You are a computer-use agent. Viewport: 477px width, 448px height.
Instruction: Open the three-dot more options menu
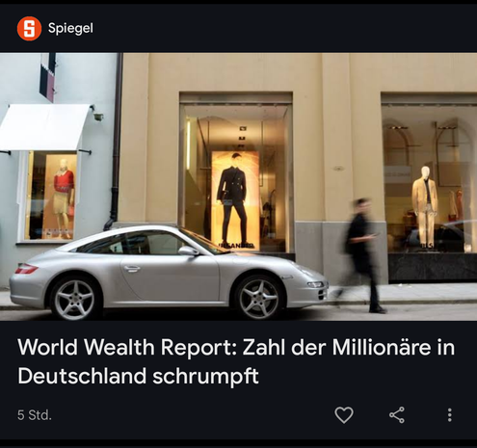click(x=450, y=415)
